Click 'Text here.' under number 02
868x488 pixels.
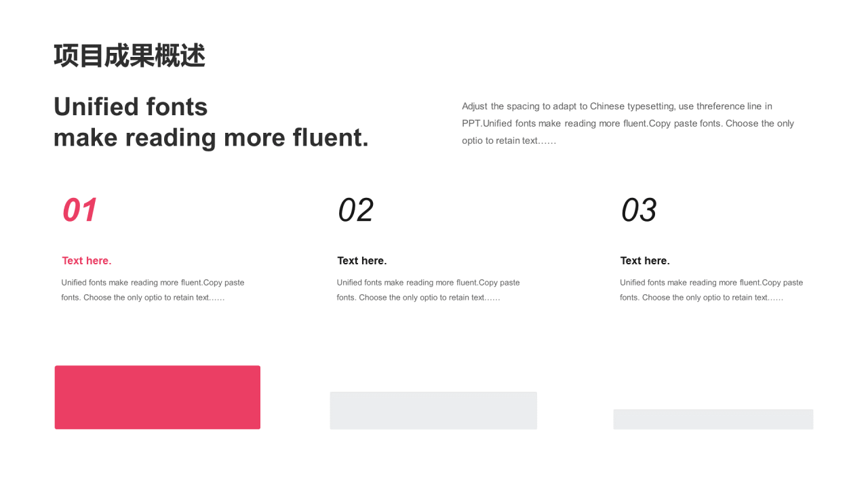pyautogui.click(x=362, y=261)
